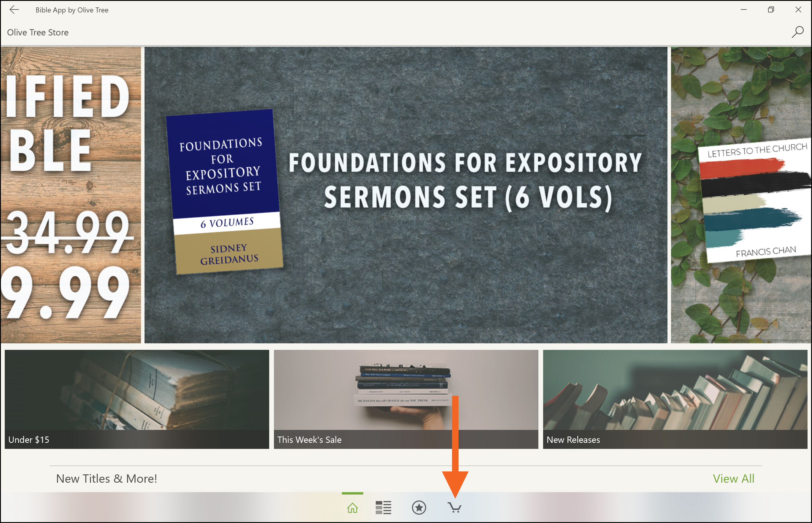
Task: Minimize the Bible App window
Action: [744, 10]
